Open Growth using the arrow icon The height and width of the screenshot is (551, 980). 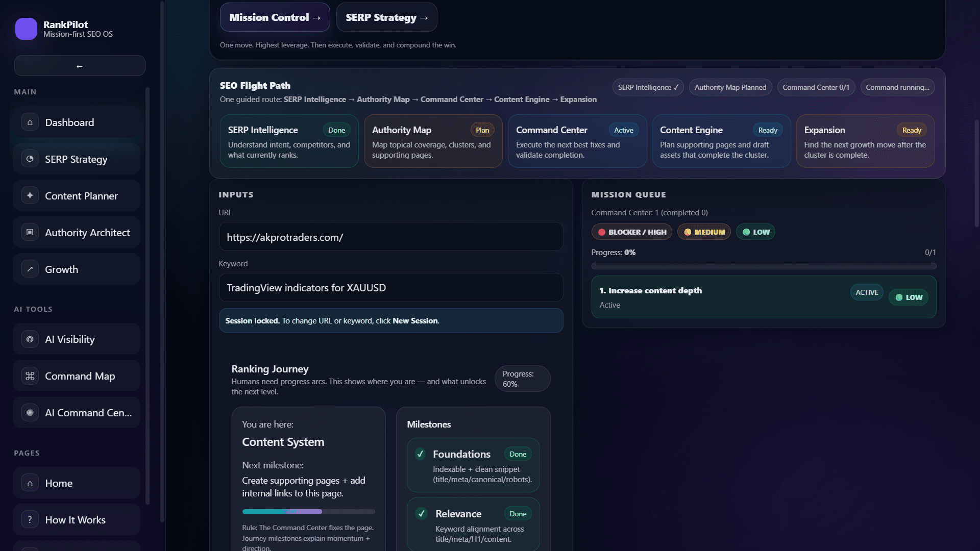tap(30, 269)
